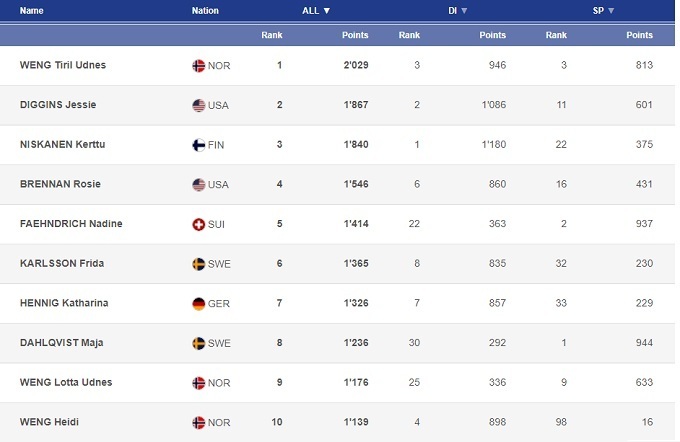Sort by the DI distance column arrow
This screenshot has height=442, width=680.
point(464,11)
